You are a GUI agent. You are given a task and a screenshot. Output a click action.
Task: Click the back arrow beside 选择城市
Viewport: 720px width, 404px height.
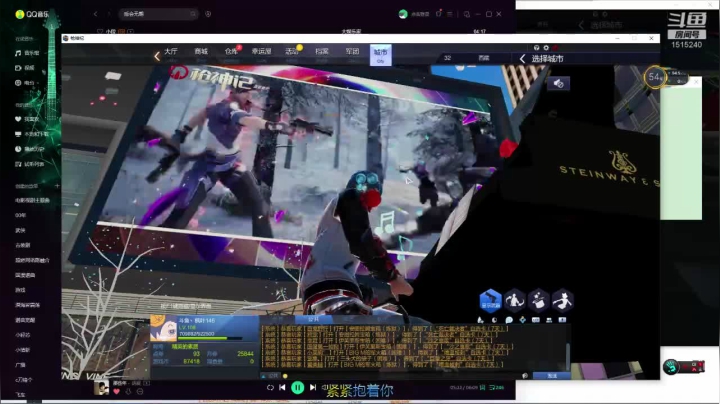(x=522, y=59)
